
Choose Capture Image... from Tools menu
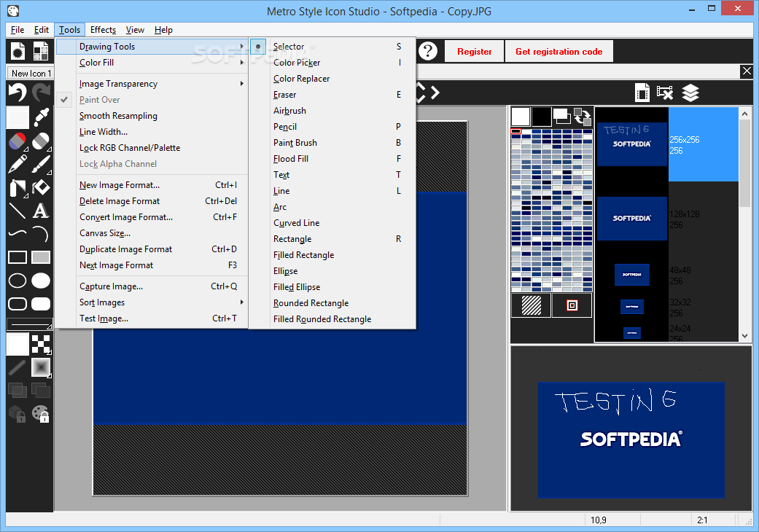pyautogui.click(x=152, y=286)
